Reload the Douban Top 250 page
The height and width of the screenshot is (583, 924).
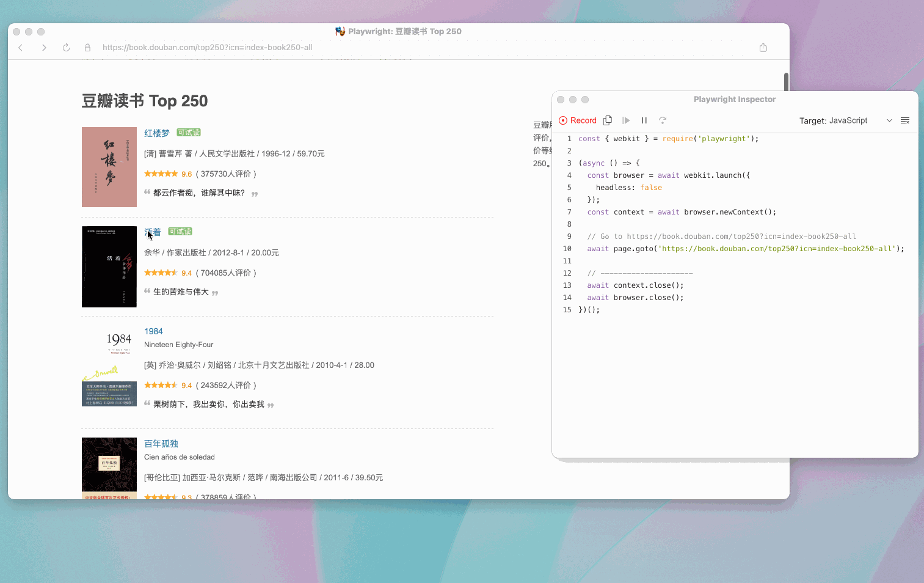click(66, 47)
